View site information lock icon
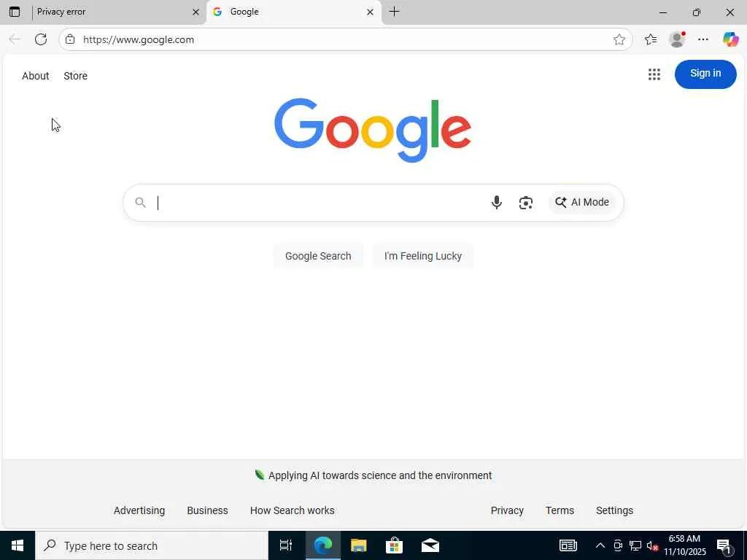 pyautogui.click(x=70, y=39)
